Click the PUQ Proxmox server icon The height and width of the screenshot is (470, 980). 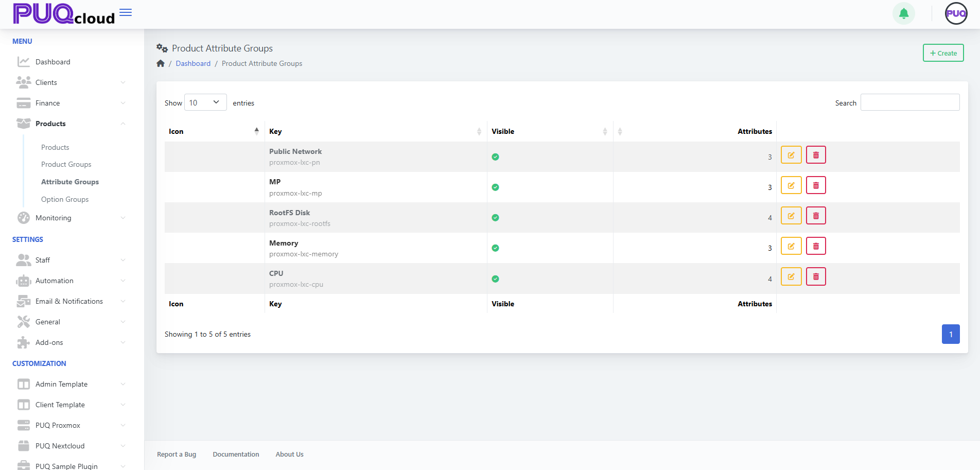tap(24, 425)
